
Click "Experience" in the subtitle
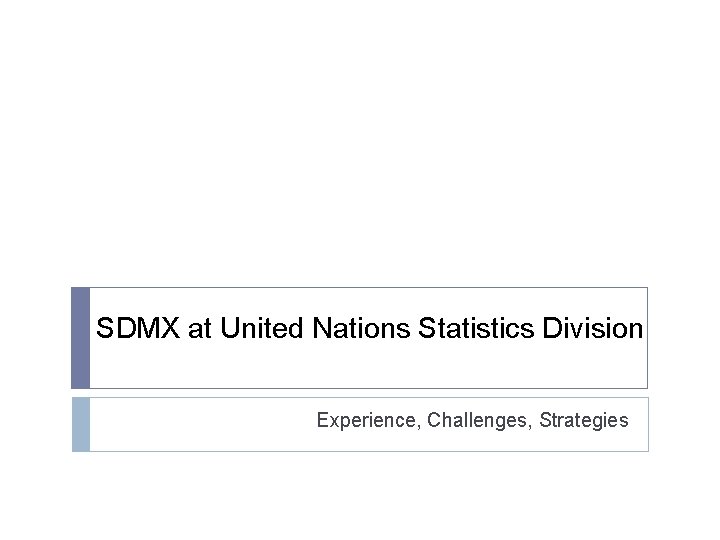(366, 420)
